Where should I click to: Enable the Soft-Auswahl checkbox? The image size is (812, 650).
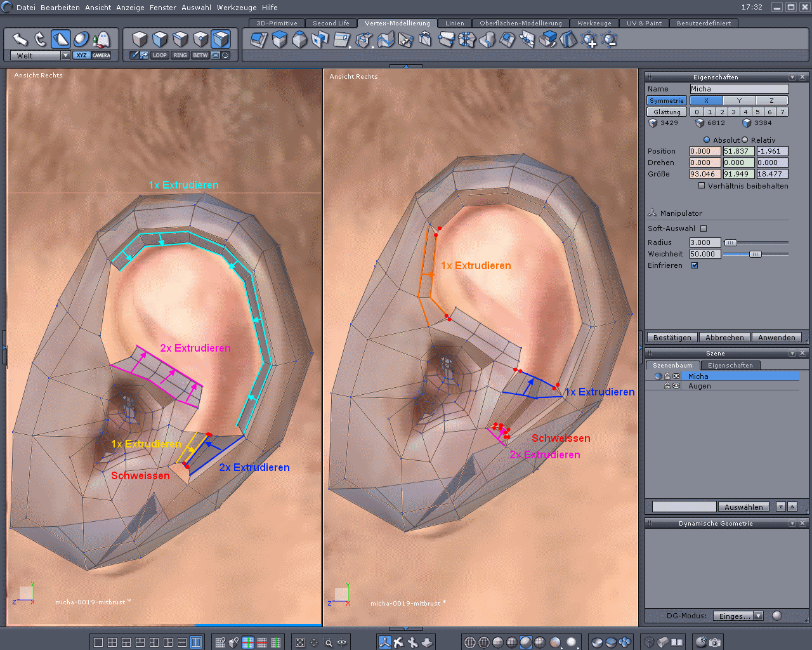[x=704, y=229]
